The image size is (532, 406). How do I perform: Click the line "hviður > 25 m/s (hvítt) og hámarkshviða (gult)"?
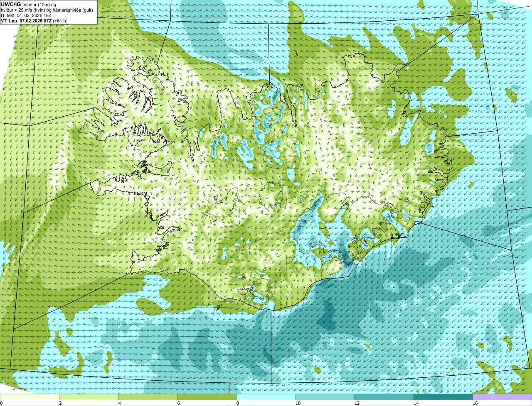pos(47,10)
